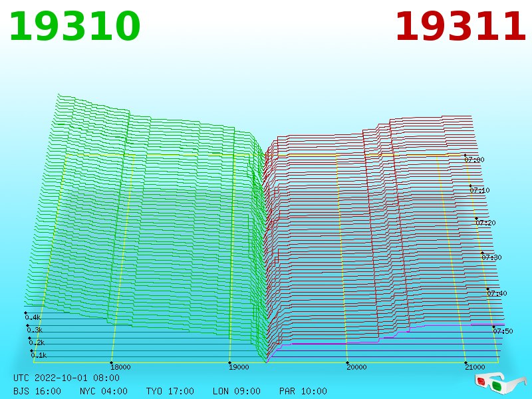Click the 0.4k depth axis label
This screenshot has width=532, height=399.
point(33,318)
